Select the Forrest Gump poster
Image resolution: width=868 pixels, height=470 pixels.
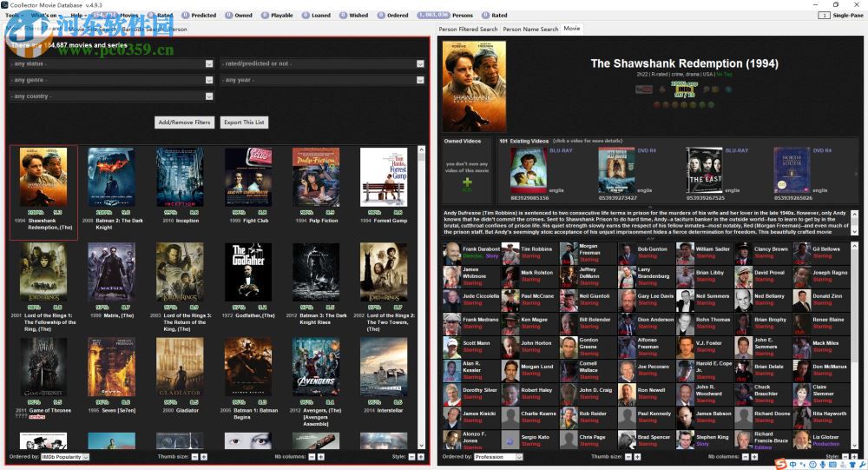384,177
